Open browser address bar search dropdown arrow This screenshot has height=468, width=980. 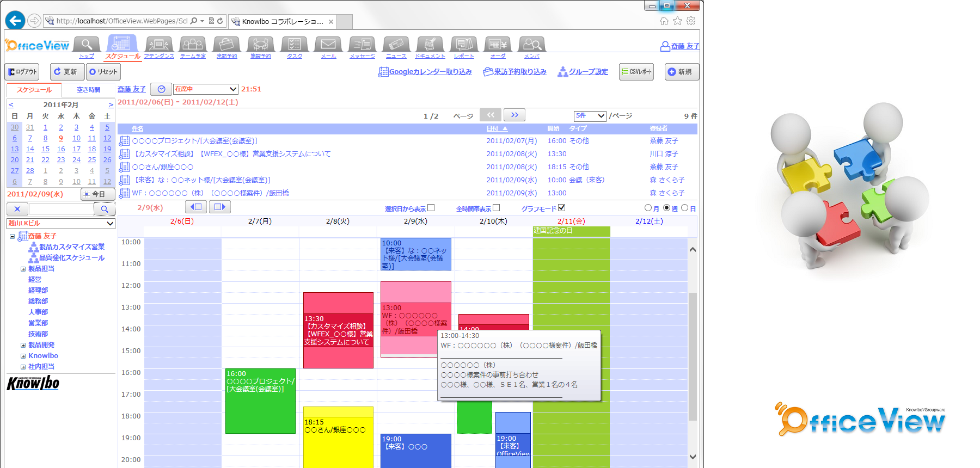pos(202,21)
